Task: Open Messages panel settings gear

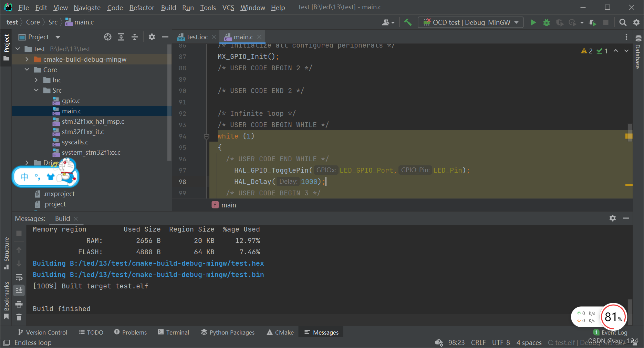Action: click(x=613, y=218)
